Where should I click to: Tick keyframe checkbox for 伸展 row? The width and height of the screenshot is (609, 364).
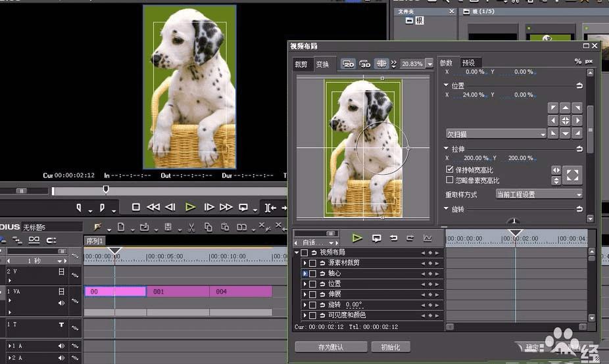[x=312, y=294]
